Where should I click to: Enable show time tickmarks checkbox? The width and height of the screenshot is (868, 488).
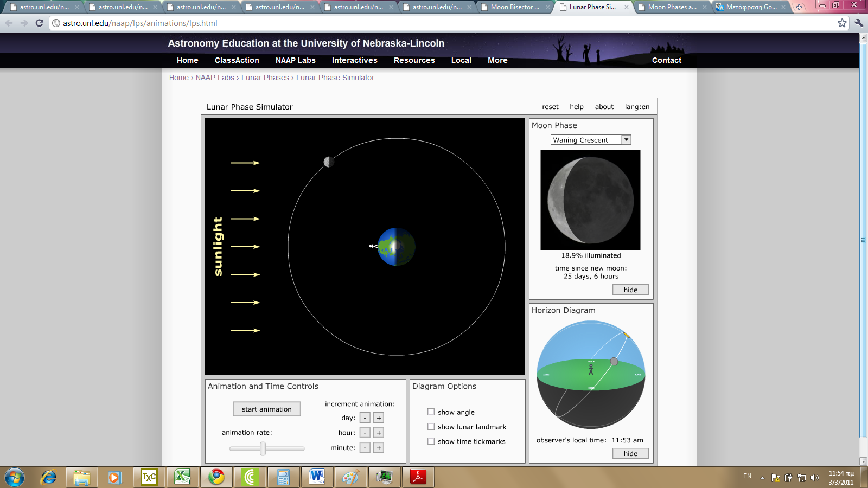(431, 441)
